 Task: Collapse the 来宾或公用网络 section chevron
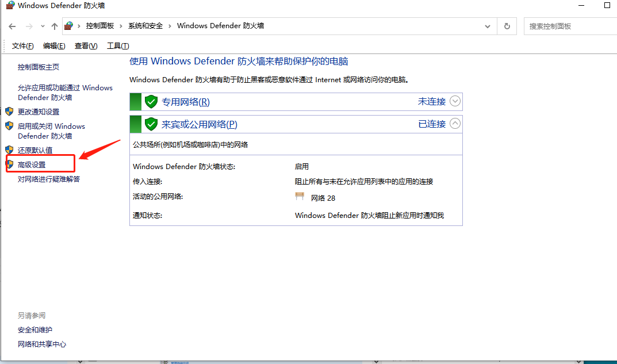455,124
